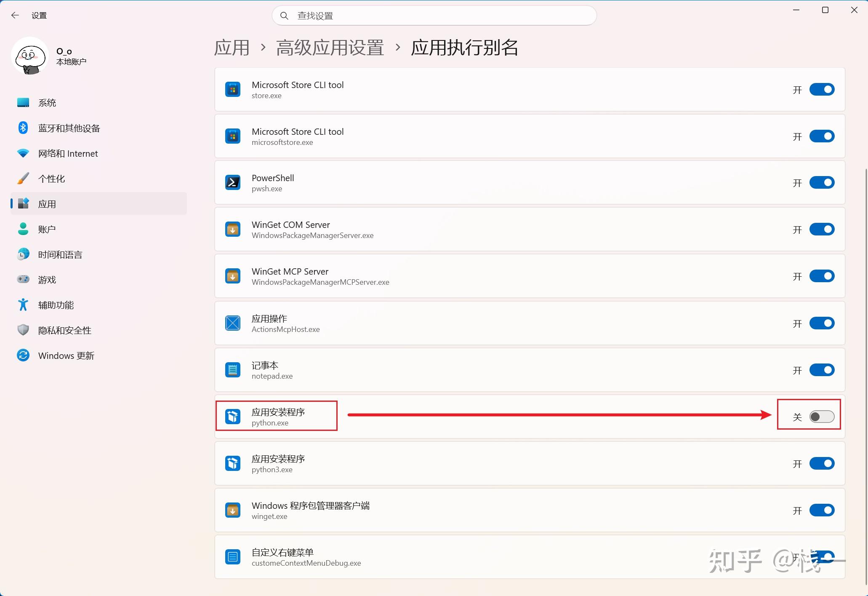
Task: Click the search magnifier icon
Action: point(284,16)
